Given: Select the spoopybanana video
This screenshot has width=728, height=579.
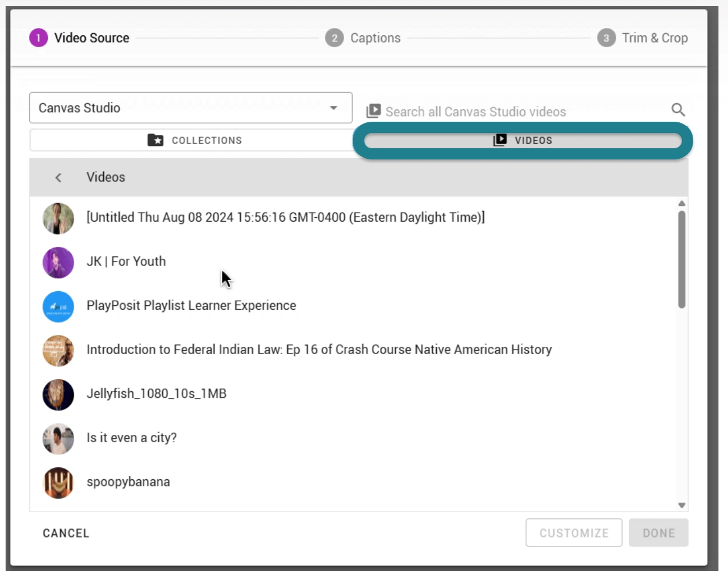Looking at the screenshot, I should pyautogui.click(x=354, y=482).
